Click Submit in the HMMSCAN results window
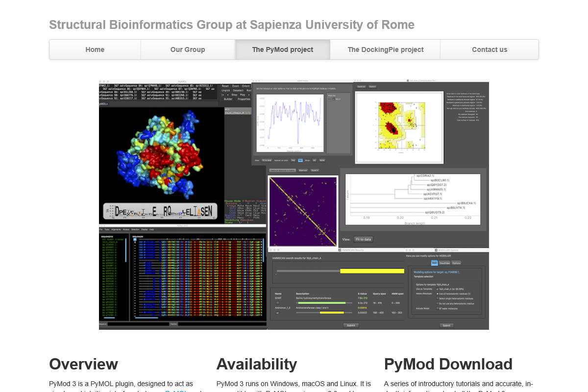Viewport: 588px width, 392px height. click(x=351, y=325)
